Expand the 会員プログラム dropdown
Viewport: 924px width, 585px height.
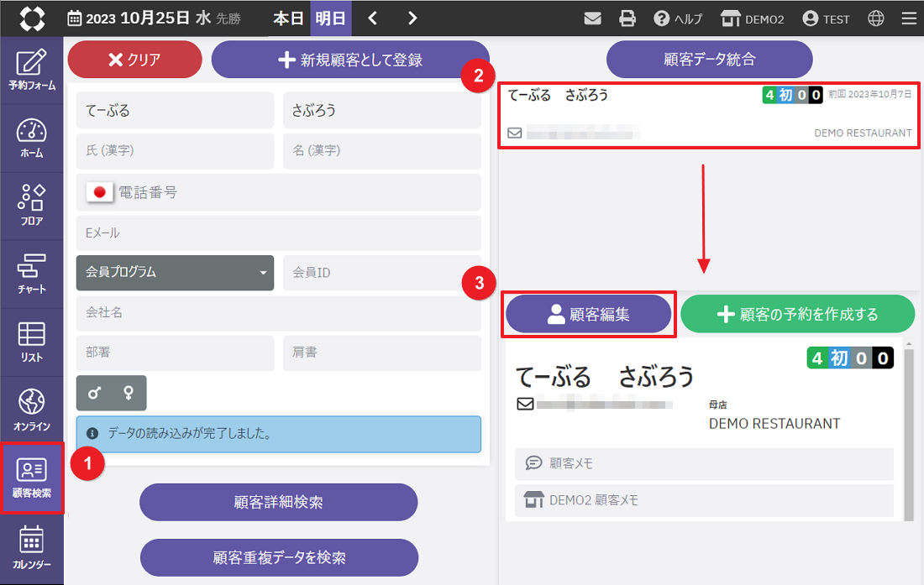(175, 273)
